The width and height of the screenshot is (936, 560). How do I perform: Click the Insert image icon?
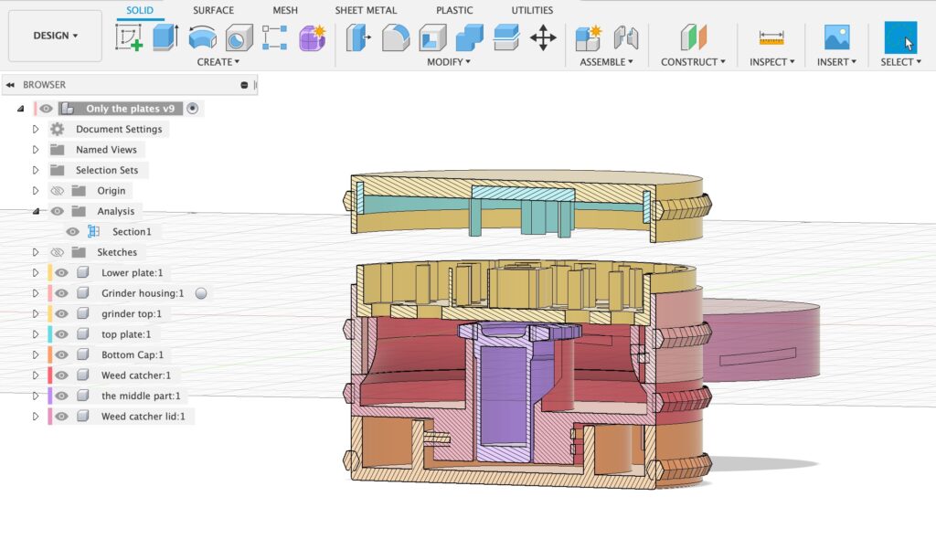(836, 37)
